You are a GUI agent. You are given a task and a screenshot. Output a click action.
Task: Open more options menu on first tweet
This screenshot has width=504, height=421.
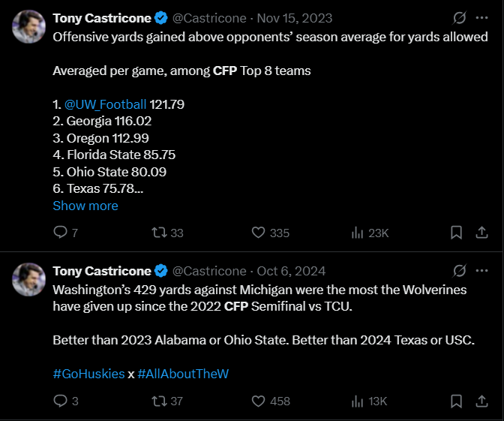(x=482, y=17)
